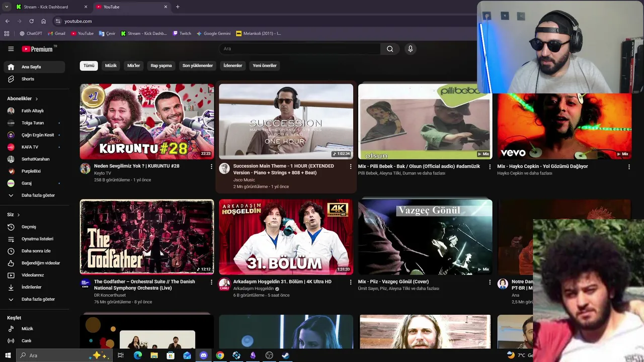644x362 pixels.
Task: Open the Keyto TV channel link
Action: (103, 173)
